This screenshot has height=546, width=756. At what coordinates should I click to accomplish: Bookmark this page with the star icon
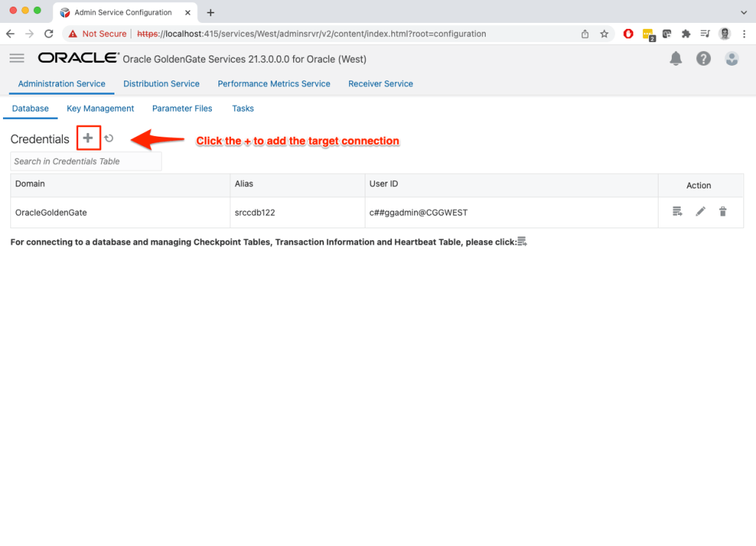(604, 34)
